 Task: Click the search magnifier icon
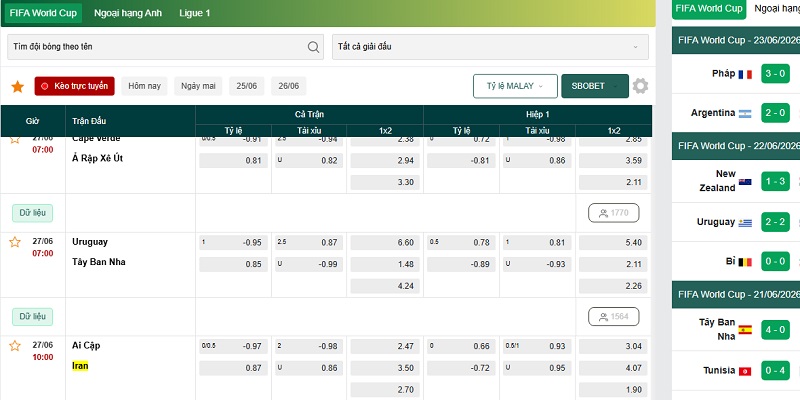pyautogui.click(x=313, y=47)
